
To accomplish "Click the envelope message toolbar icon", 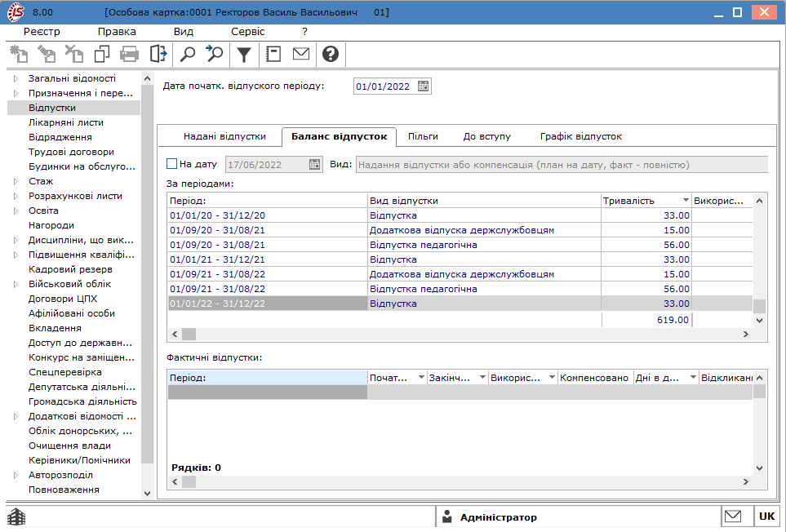I will click(x=300, y=53).
